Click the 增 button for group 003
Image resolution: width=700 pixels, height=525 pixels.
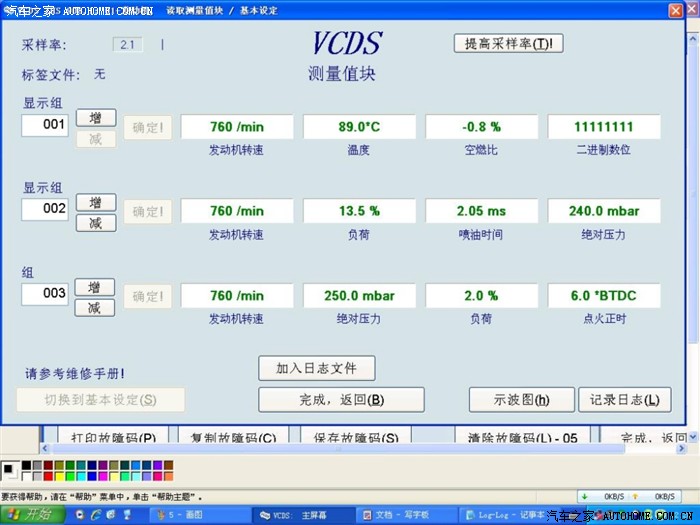tap(94, 288)
